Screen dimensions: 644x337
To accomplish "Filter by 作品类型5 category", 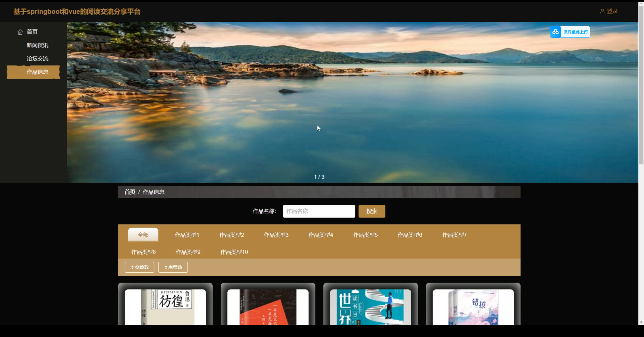I will [x=365, y=235].
